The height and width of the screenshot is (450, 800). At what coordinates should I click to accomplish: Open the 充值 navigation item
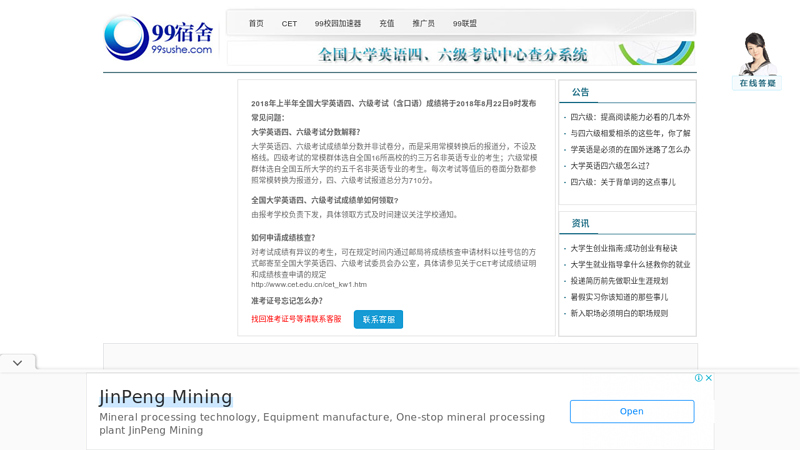click(387, 23)
